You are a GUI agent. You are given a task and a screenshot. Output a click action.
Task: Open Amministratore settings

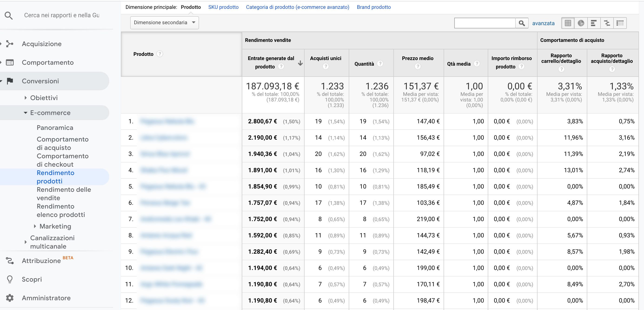[46, 298]
